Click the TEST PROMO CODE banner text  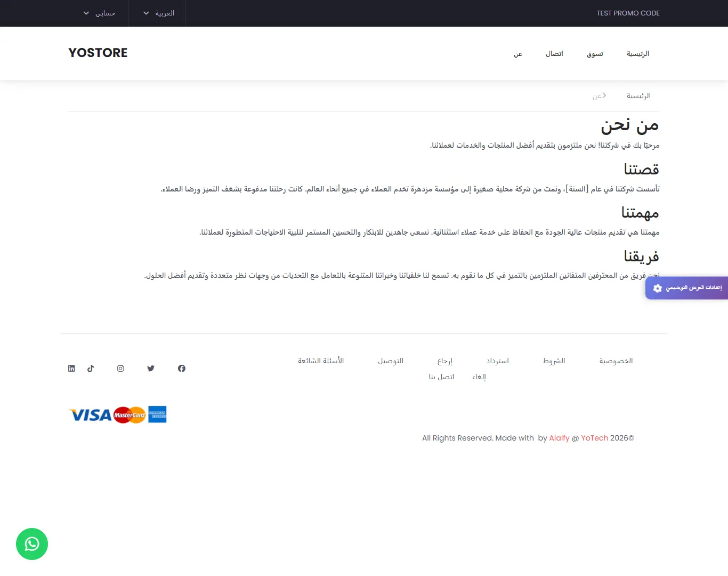628,13
